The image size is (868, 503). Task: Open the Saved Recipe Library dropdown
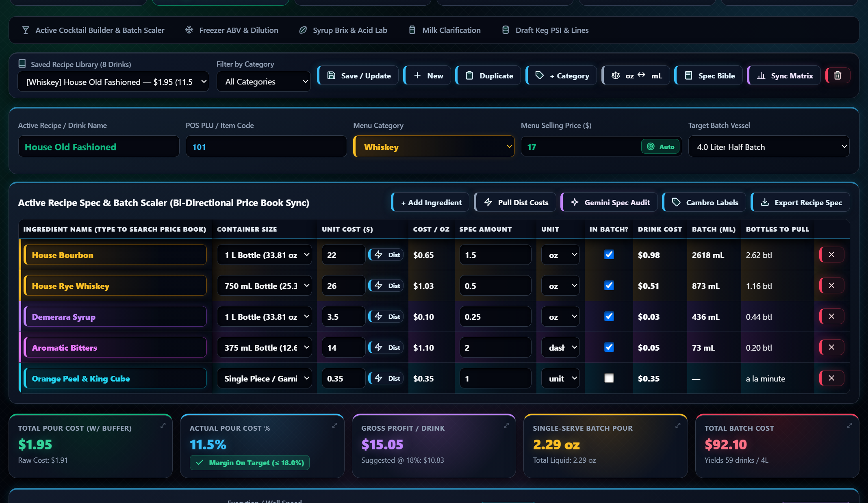point(113,82)
